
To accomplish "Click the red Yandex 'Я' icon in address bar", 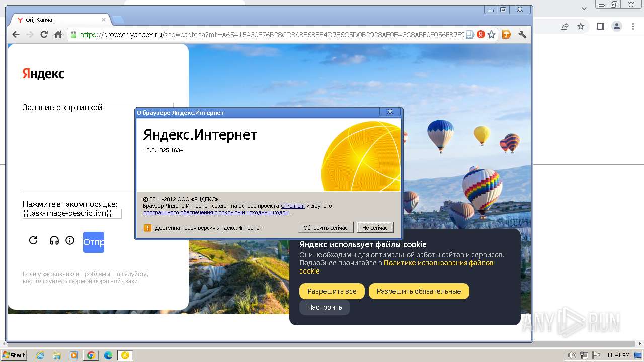I will pos(481,35).
